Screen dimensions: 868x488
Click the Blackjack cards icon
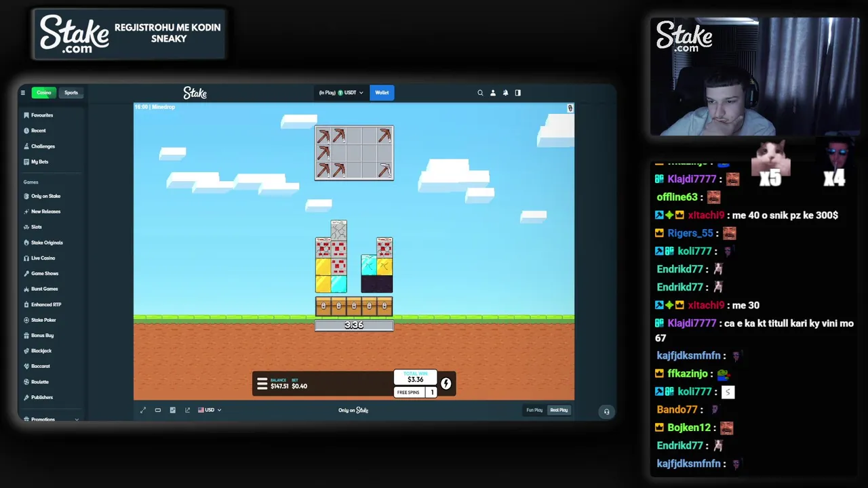[26, 351]
